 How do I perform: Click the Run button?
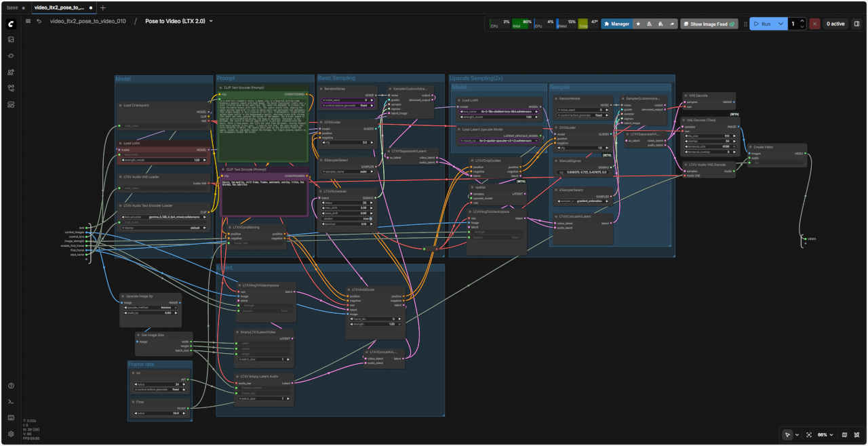pos(762,24)
